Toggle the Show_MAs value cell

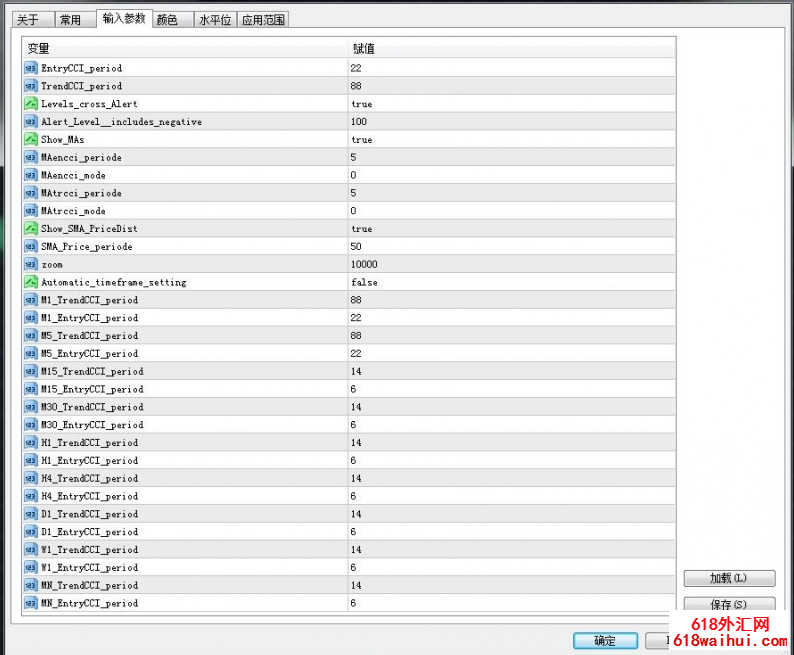[361, 140]
